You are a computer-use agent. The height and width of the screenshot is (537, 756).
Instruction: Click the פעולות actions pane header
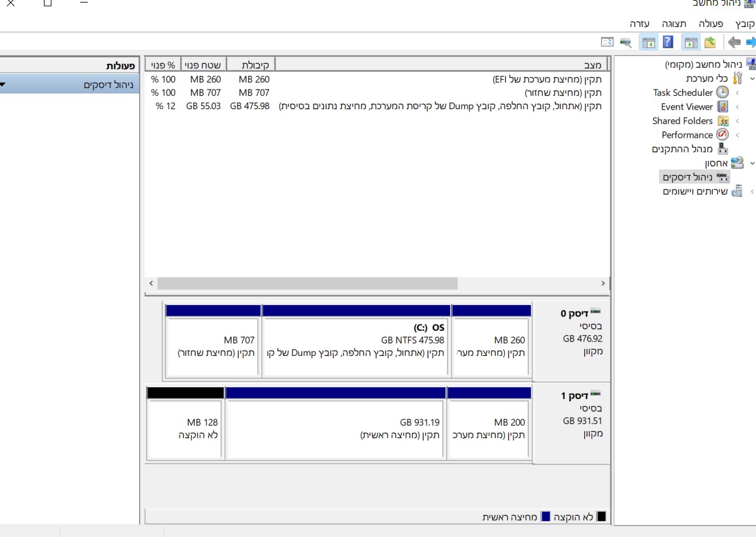click(70, 65)
